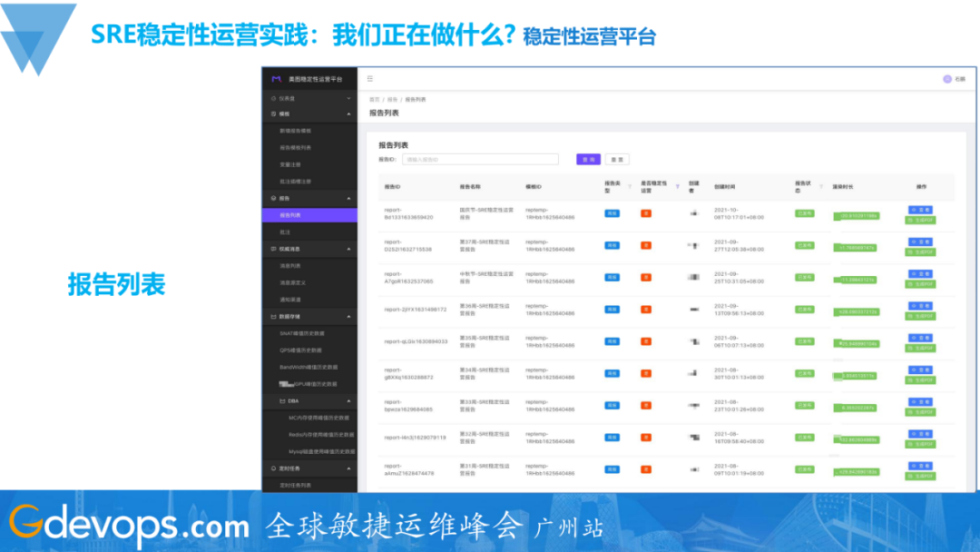Click the 定时任务 clock icon in sidebar
Viewport: 980px width, 552px height.
tap(273, 468)
